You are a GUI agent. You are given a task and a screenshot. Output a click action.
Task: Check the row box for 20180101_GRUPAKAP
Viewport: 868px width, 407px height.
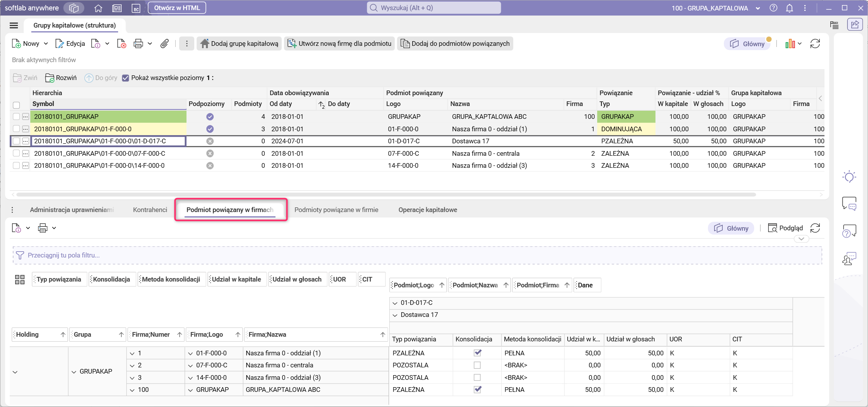point(16,117)
